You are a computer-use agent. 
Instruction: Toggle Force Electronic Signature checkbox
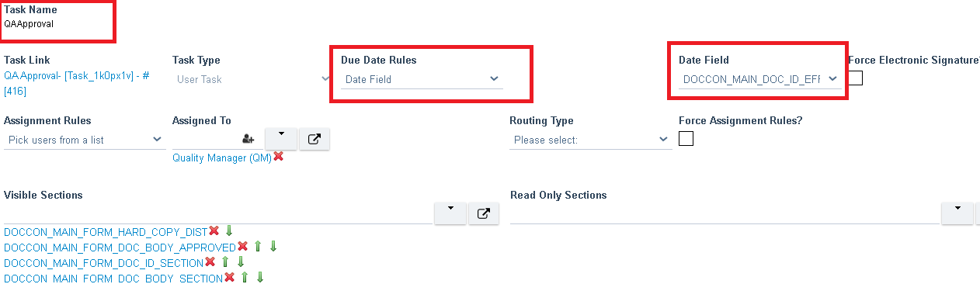pos(856,78)
